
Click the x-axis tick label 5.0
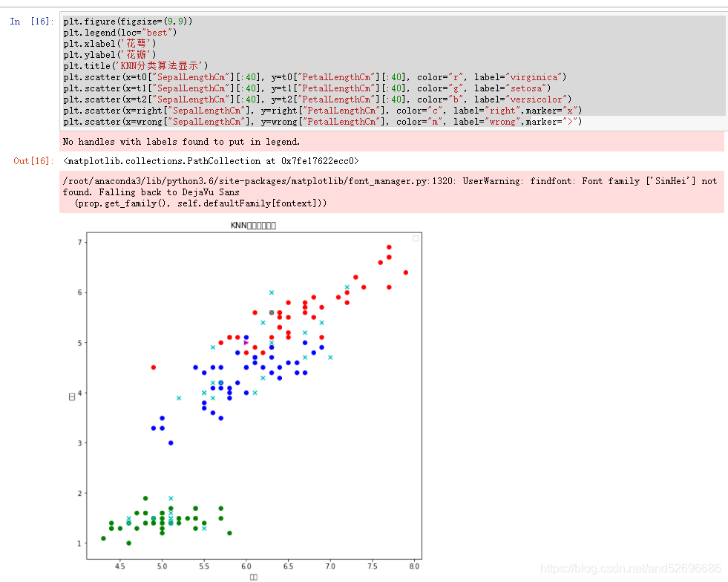click(162, 566)
